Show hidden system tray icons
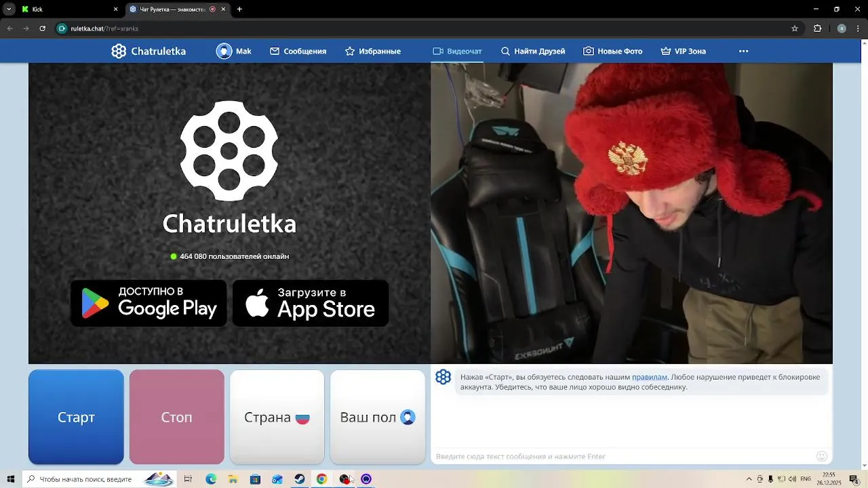The image size is (868, 488). tap(749, 479)
